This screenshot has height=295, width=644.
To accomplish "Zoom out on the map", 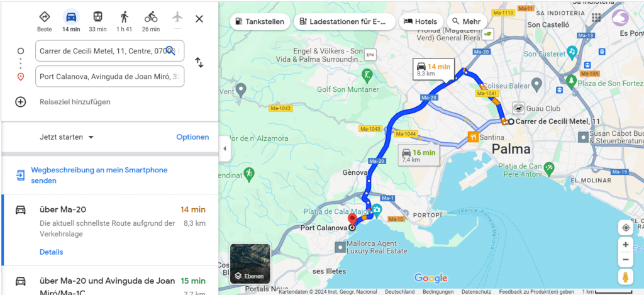I will tap(626, 259).
